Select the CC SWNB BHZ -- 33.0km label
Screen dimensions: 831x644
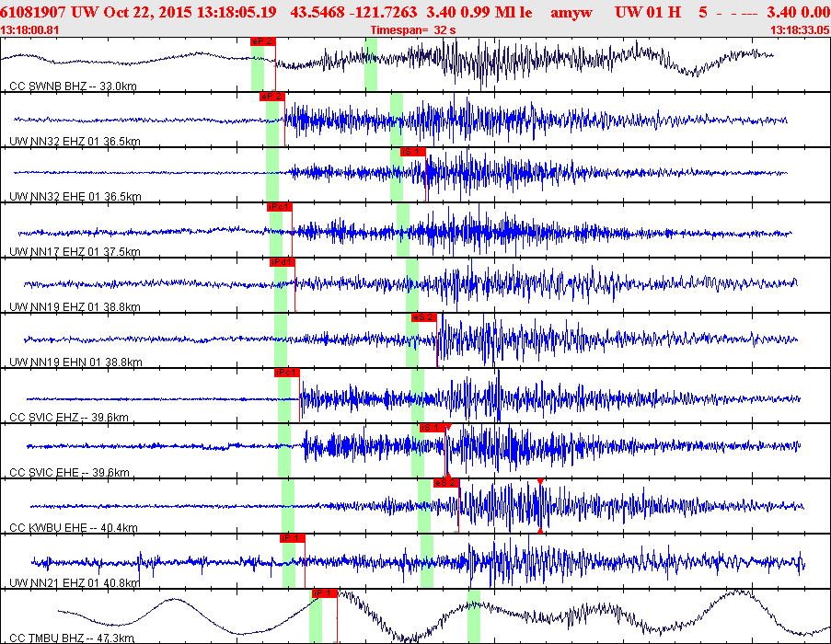[x=73, y=86]
